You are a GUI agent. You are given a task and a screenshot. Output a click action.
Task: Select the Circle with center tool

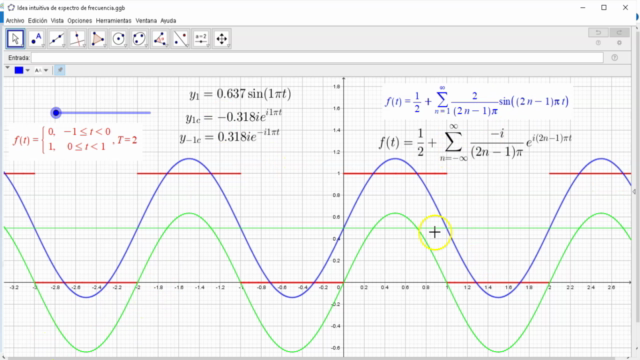[x=119, y=39]
